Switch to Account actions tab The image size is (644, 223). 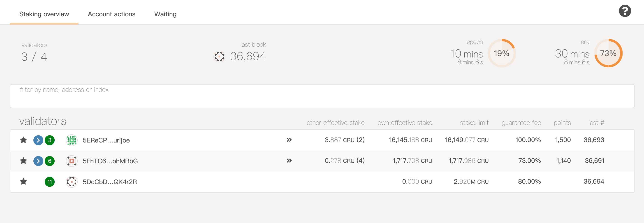[x=111, y=14]
